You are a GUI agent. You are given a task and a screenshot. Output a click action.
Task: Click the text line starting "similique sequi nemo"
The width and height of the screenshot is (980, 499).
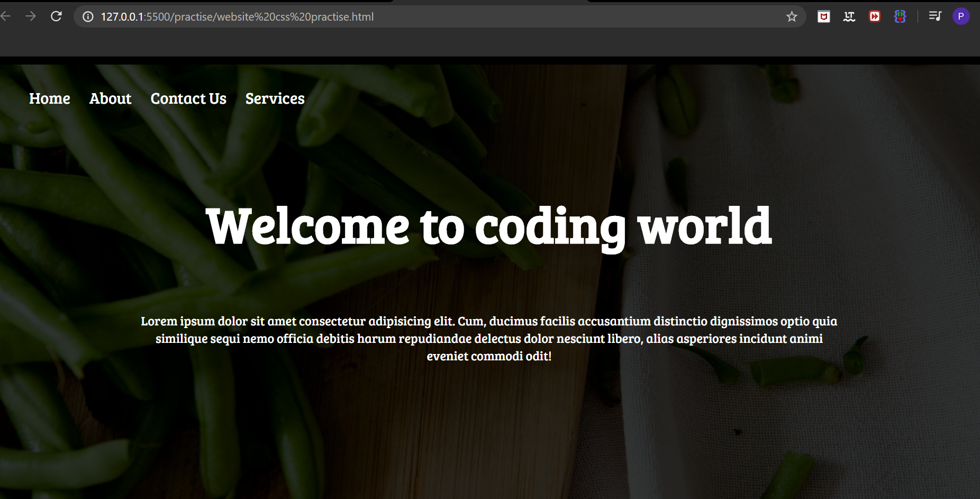[x=489, y=339]
